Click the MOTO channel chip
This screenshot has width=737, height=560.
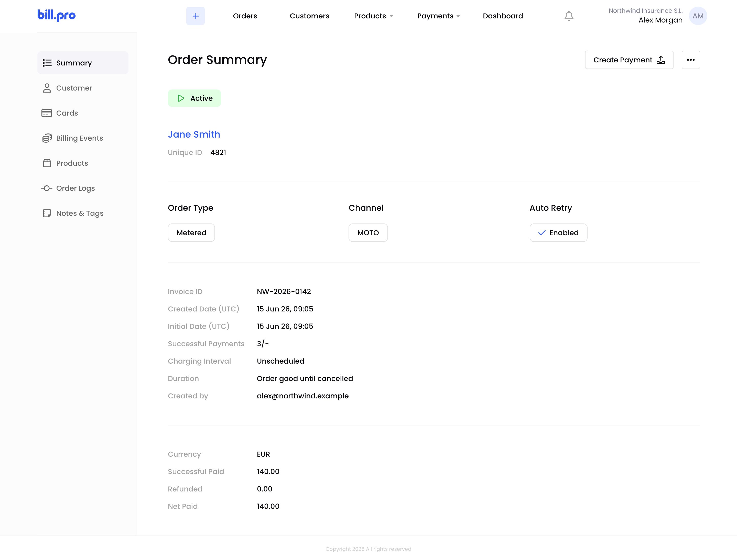pyautogui.click(x=368, y=233)
